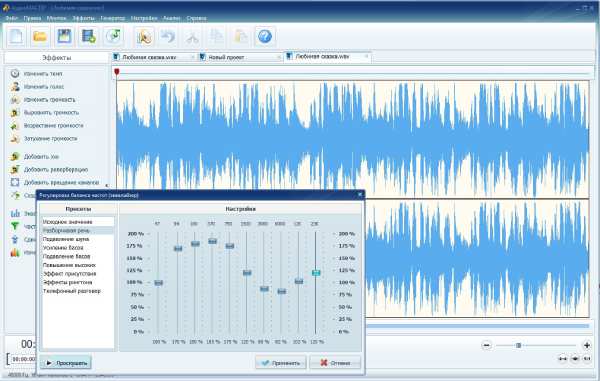The width and height of the screenshot is (600, 381).
Task: Click the clock icon beside Изменить темп
Action: pos(15,73)
